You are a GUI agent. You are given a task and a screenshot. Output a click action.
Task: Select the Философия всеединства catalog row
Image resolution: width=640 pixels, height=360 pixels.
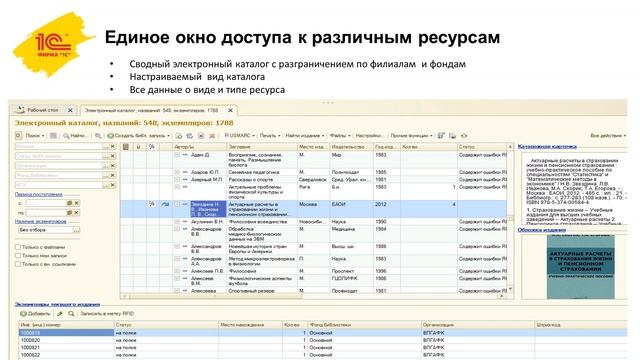pos(313,222)
